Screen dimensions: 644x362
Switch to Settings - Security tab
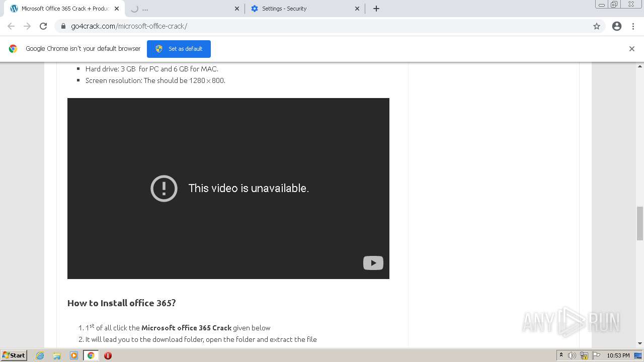tap(304, 9)
